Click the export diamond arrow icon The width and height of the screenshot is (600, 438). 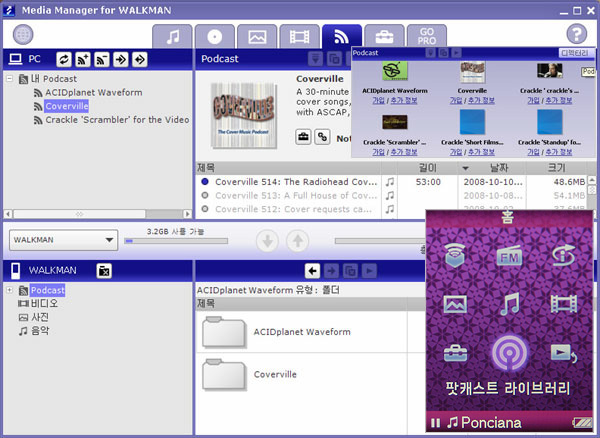(x=140, y=59)
